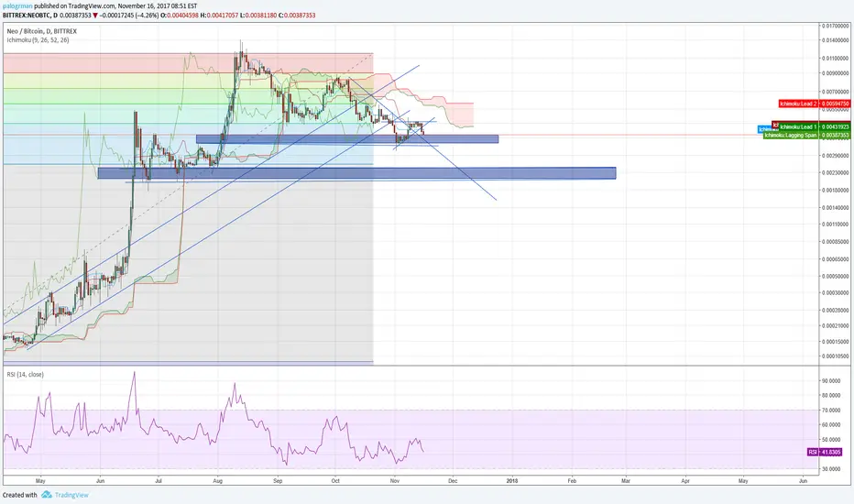The height and width of the screenshot is (504, 854).
Task: Click the Nov label on time axis
Action: [395, 481]
